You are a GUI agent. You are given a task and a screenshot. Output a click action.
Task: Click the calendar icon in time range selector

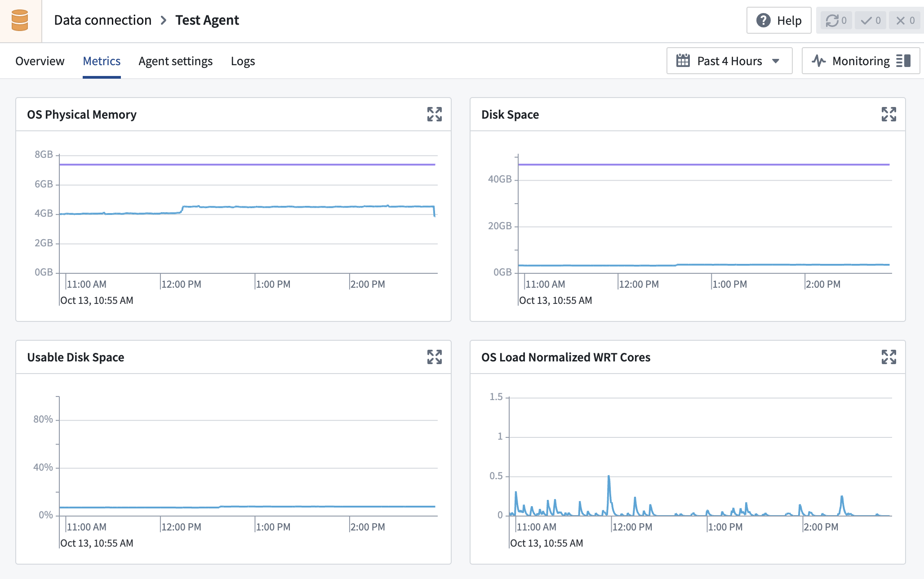[x=683, y=61]
